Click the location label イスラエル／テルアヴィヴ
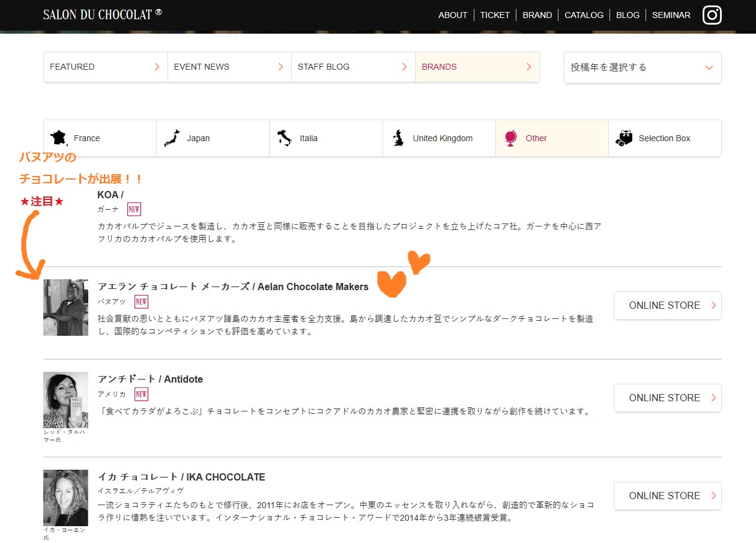This screenshot has width=756, height=543. tap(141, 491)
